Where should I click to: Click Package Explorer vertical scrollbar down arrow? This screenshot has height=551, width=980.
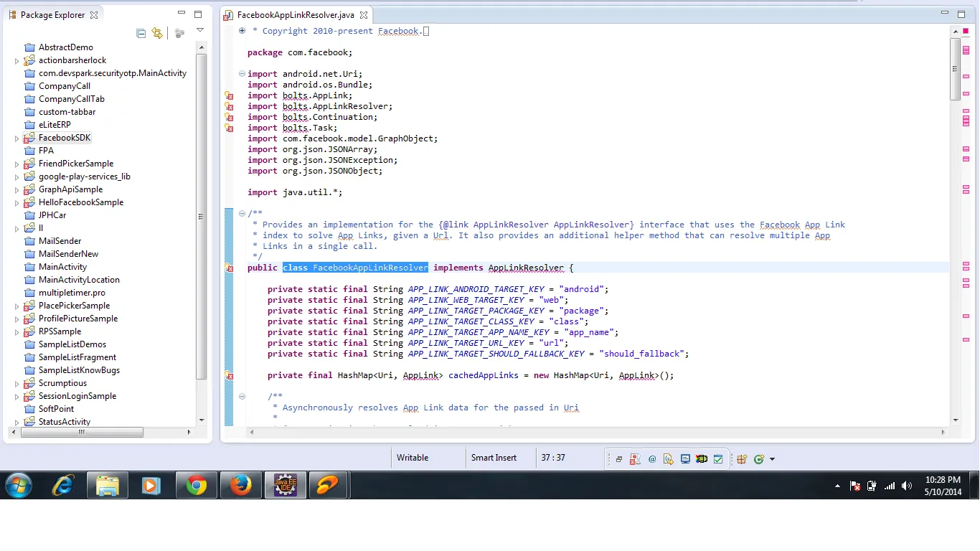tap(201, 420)
